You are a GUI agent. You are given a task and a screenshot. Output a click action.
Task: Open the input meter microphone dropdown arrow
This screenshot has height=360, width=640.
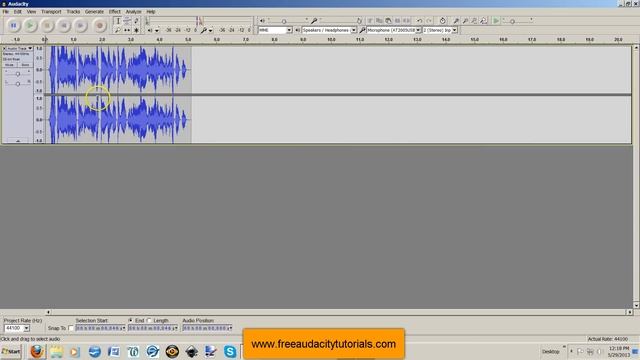coord(211,31)
